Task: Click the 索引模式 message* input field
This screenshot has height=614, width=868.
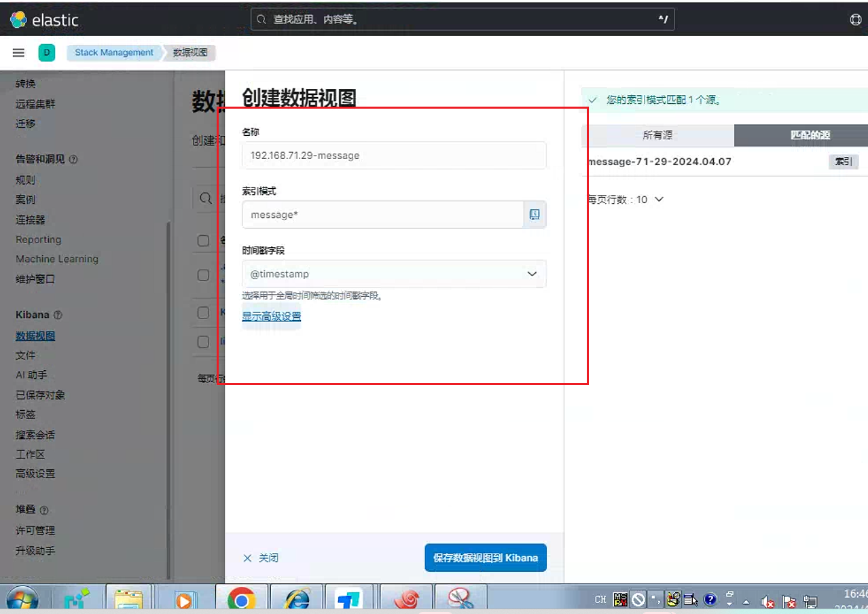Action: [x=383, y=215]
